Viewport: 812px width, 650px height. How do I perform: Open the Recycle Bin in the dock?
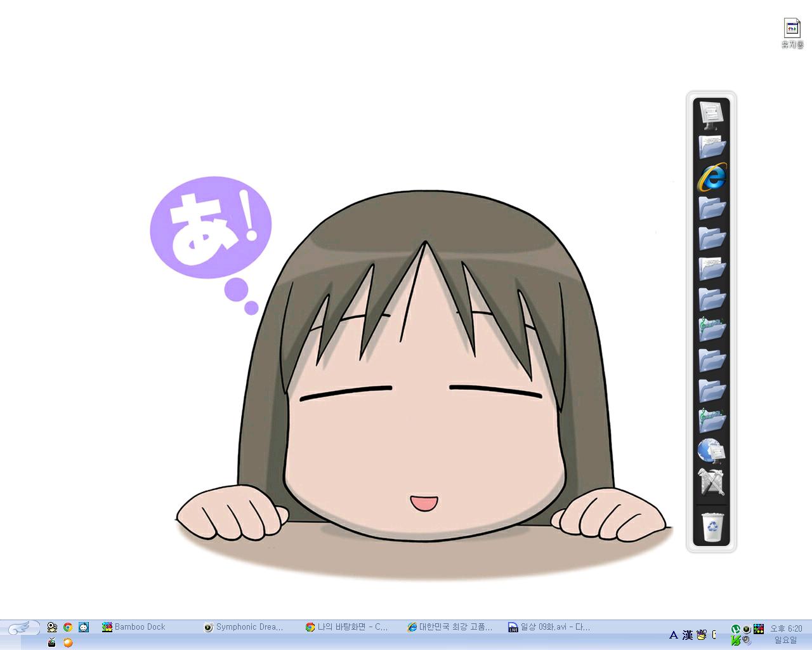(x=712, y=526)
